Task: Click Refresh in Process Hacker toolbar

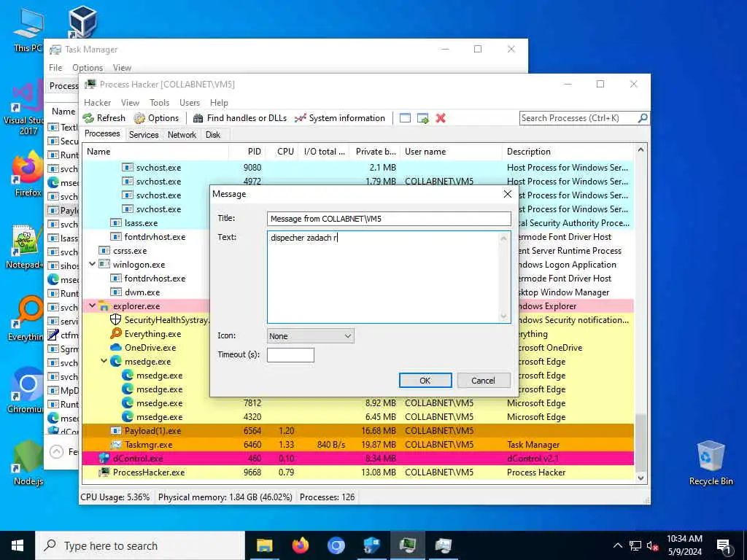Action: (x=104, y=118)
